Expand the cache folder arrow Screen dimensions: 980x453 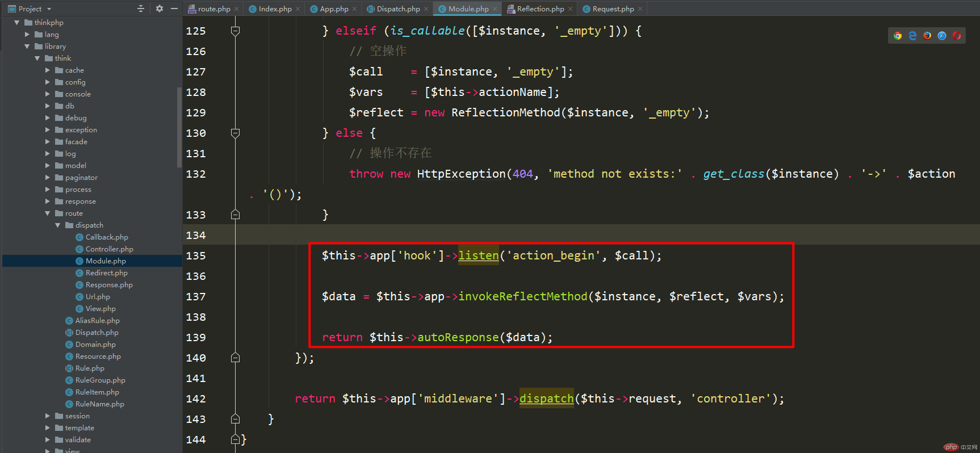click(x=47, y=70)
